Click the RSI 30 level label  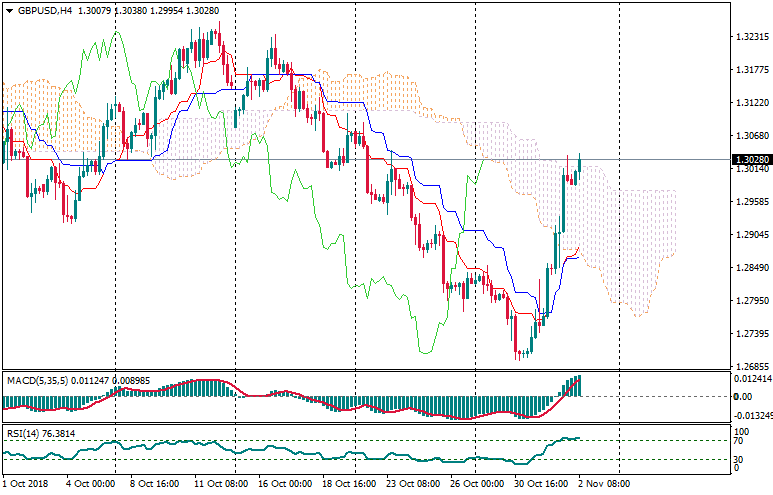coord(739,458)
